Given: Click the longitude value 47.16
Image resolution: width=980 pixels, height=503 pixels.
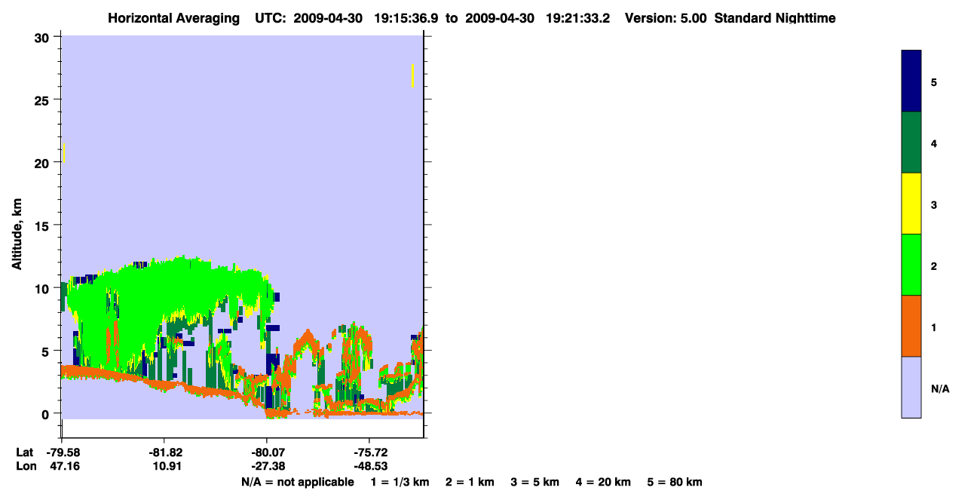Looking at the screenshot, I should [64, 466].
